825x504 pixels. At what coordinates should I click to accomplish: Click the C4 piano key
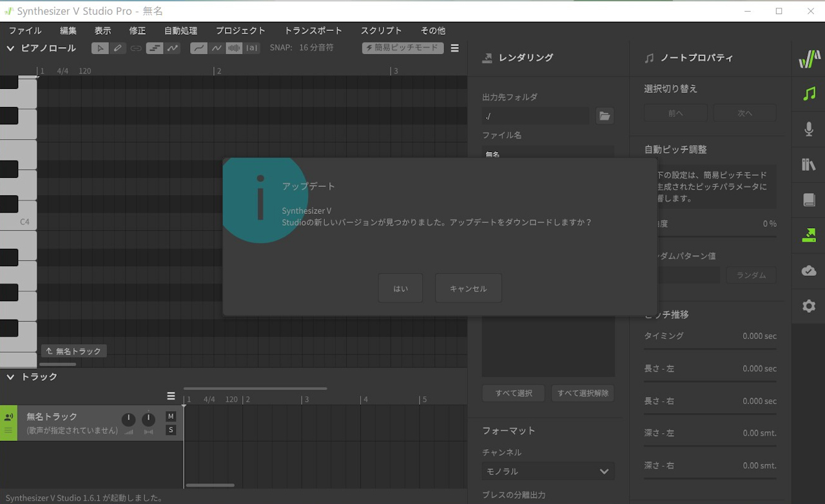(19, 222)
